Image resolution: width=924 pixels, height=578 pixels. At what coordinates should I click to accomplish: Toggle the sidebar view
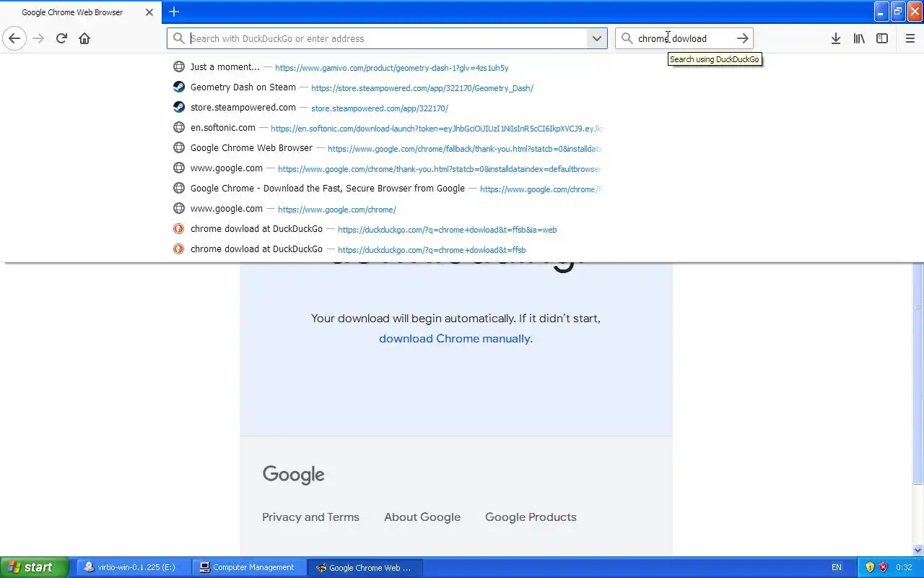882,38
